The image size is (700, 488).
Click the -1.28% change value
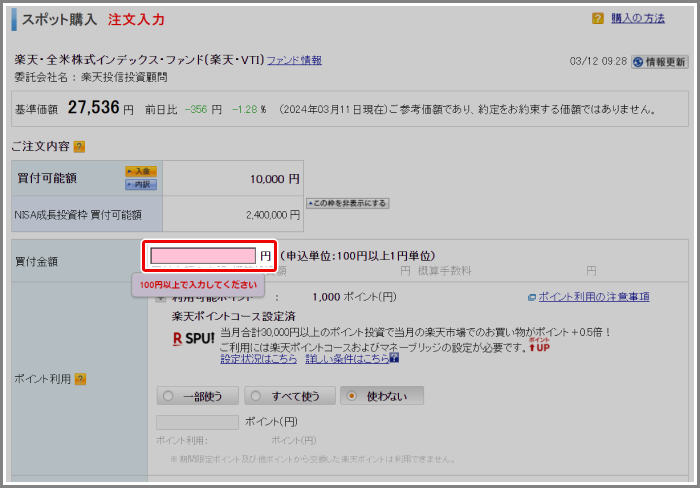249,109
